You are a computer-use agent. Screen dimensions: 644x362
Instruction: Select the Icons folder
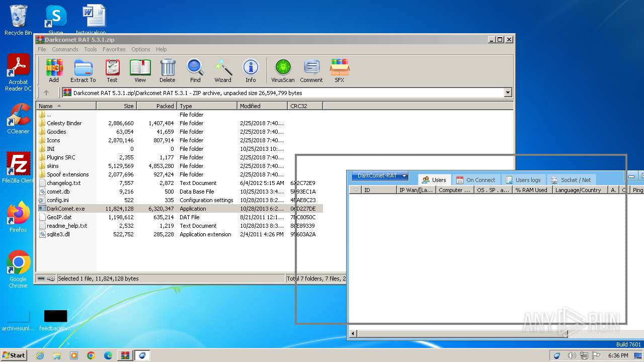coord(53,140)
